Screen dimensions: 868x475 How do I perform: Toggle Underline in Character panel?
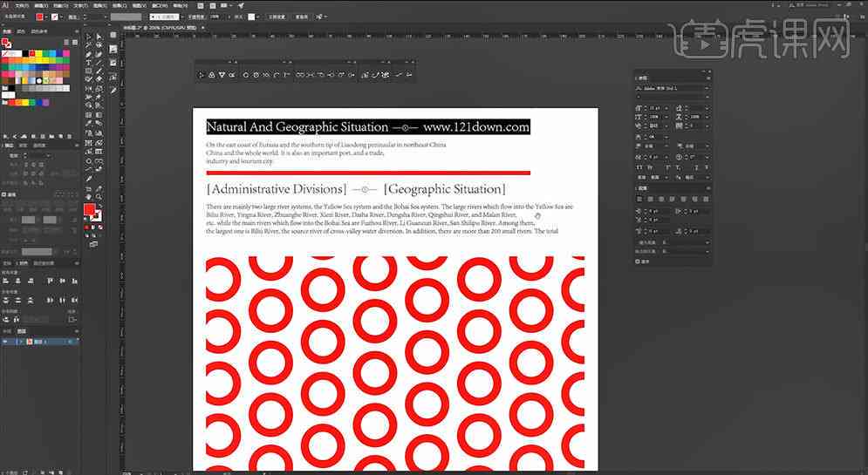(x=696, y=167)
